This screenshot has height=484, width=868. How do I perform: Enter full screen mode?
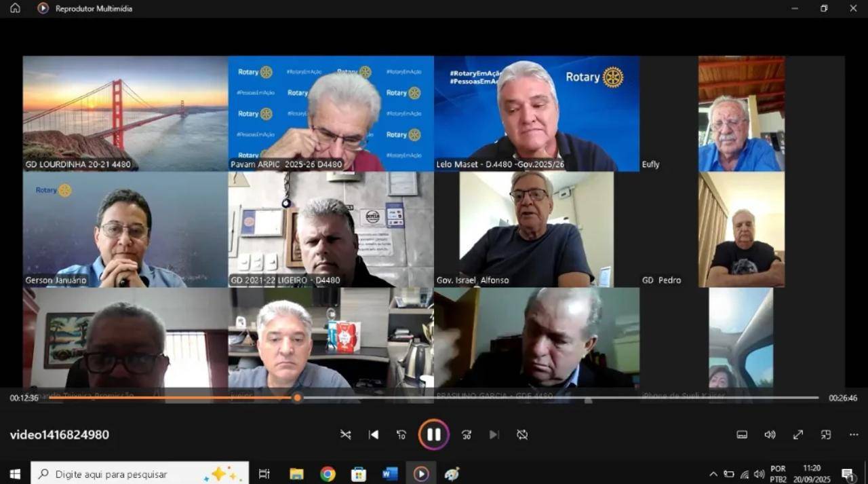(798, 434)
